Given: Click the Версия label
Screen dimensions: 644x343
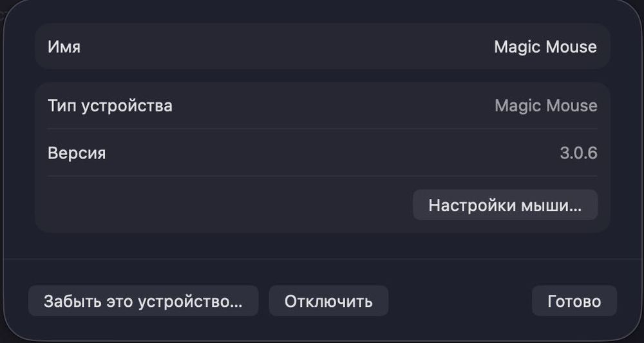Looking at the screenshot, I should 77,153.
